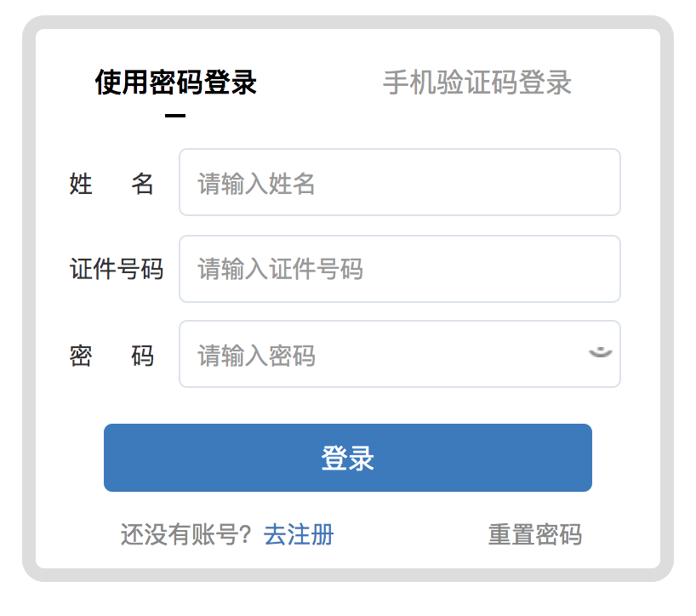Toggle password visibility eye icon
696x616 pixels.
(601, 353)
